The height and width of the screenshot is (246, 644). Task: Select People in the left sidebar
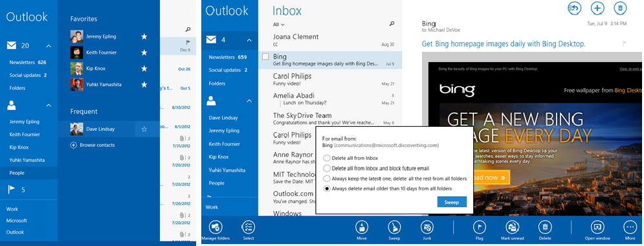point(28,173)
